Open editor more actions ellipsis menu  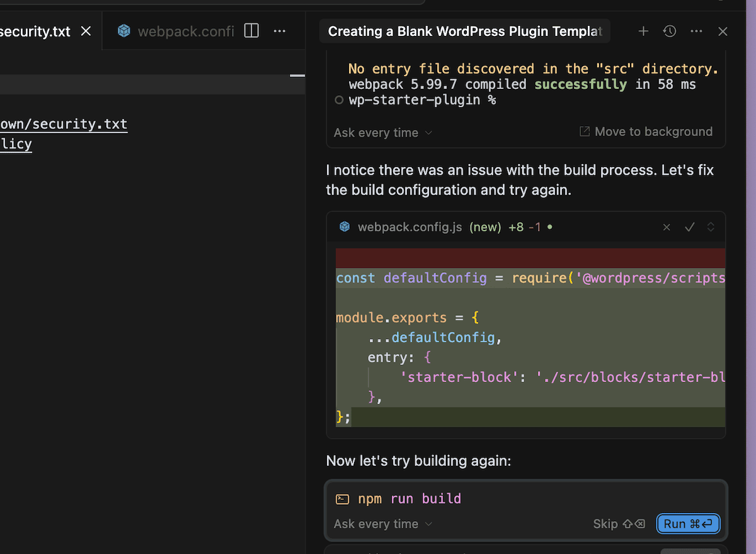pos(280,30)
